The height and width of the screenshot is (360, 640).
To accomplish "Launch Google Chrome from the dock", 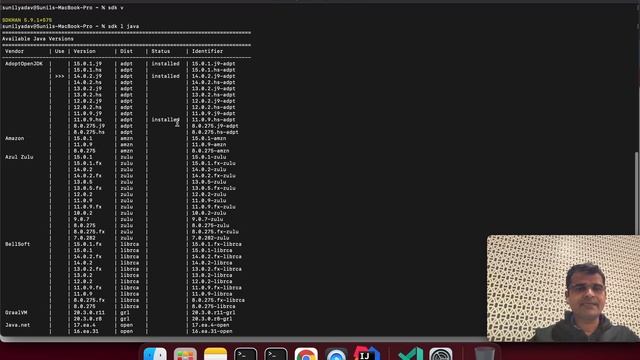I will pyautogui.click(x=306, y=354).
